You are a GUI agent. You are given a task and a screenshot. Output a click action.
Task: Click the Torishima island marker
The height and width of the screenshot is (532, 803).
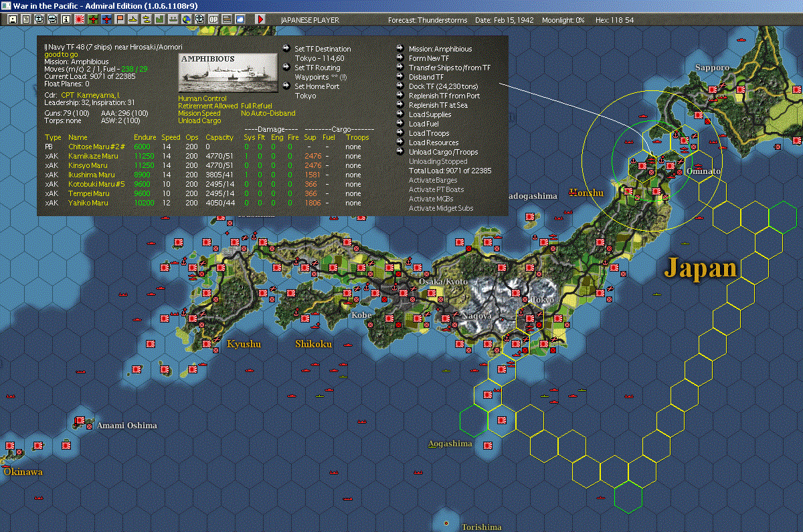pyautogui.click(x=446, y=523)
